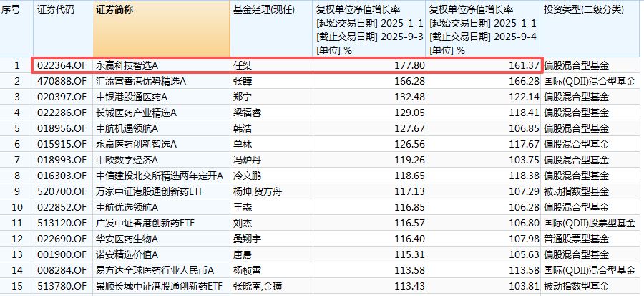Image resolution: width=644 pixels, height=296 pixels.
Task: Select fund code 016303.OF
Action: pos(62,176)
